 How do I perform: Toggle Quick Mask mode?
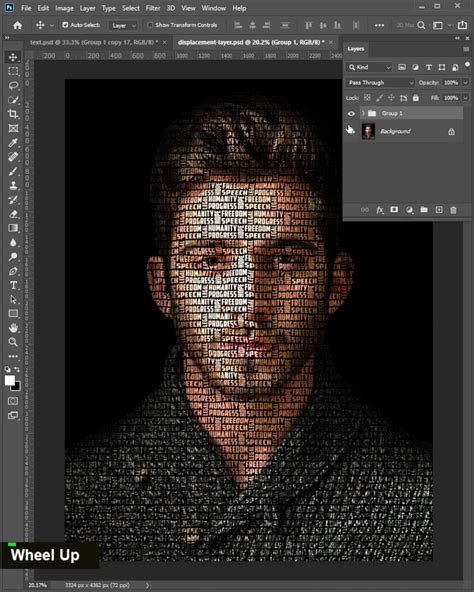click(13, 401)
